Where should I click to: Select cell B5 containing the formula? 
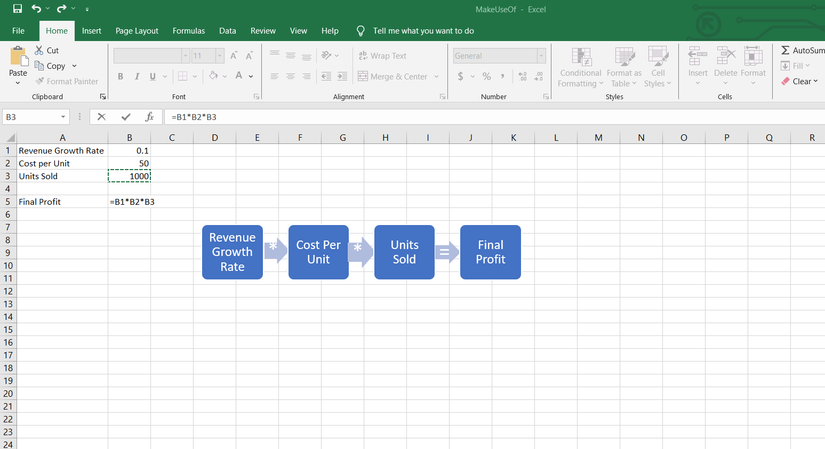[x=130, y=201]
